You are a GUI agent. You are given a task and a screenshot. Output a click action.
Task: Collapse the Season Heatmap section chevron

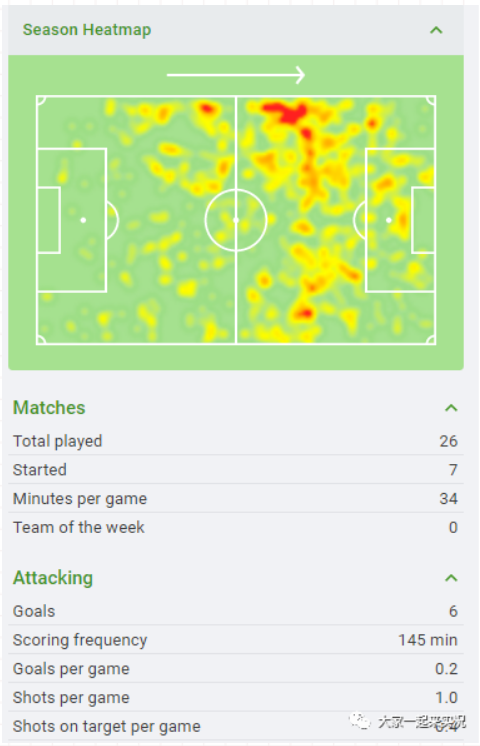click(x=436, y=30)
